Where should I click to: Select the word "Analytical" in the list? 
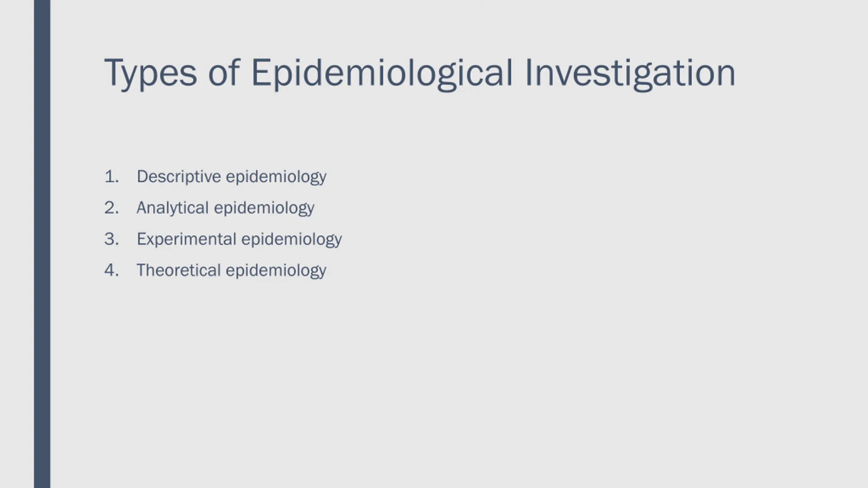click(173, 208)
